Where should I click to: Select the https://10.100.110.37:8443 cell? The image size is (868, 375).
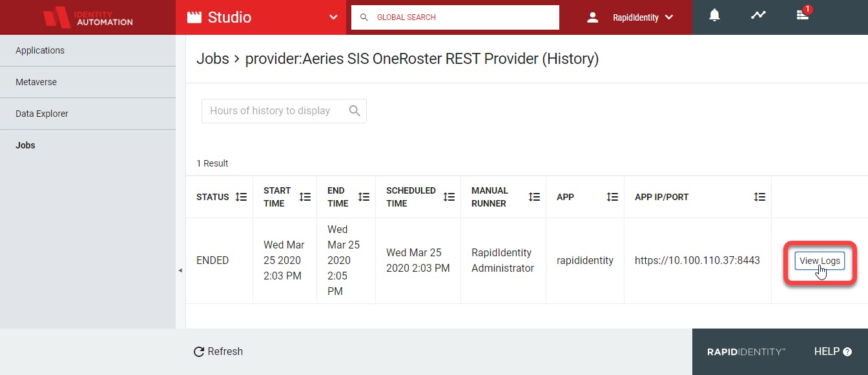click(697, 261)
